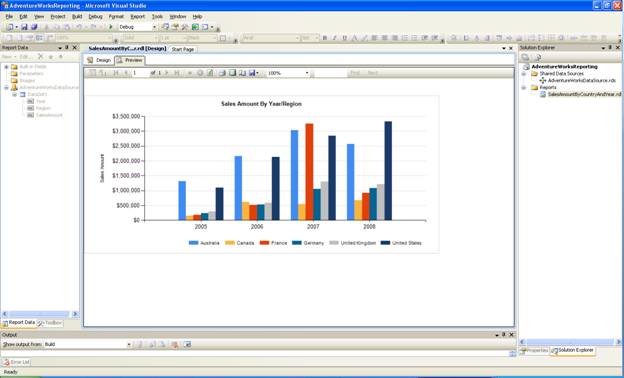This screenshot has height=378, width=624.
Task: Open the Error List tab
Action: 16,362
